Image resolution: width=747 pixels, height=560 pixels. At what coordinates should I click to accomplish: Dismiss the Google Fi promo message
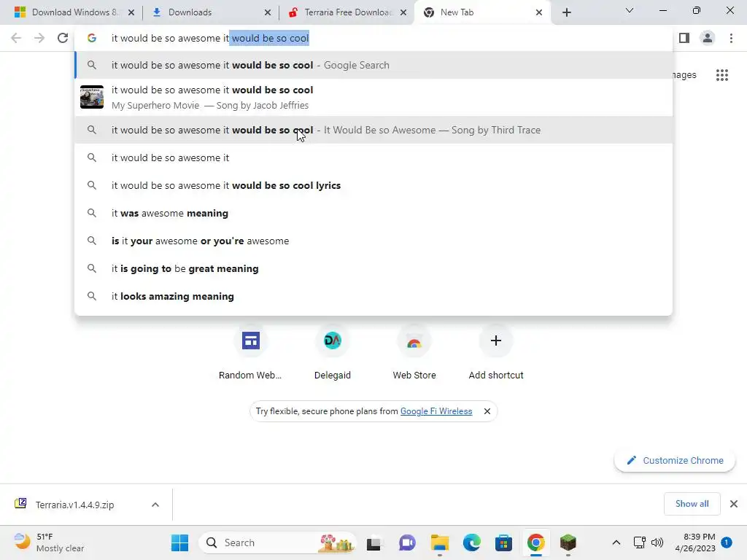(x=487, y=411)
